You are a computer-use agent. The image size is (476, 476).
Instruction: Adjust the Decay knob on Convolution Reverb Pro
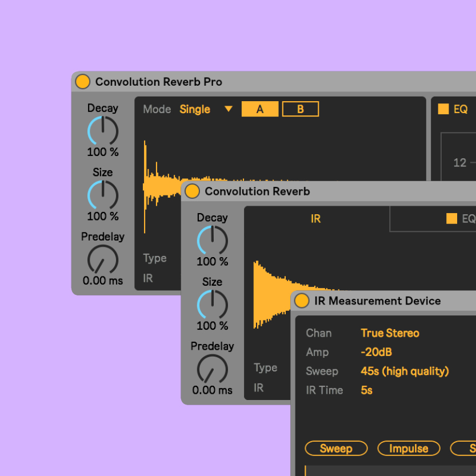click(x=102, y=130)
